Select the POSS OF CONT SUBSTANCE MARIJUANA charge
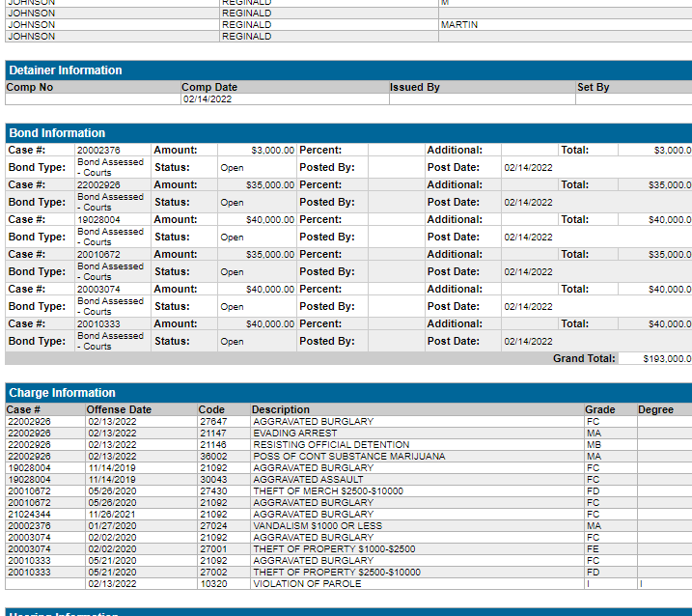692x616 pixels. 348,457
